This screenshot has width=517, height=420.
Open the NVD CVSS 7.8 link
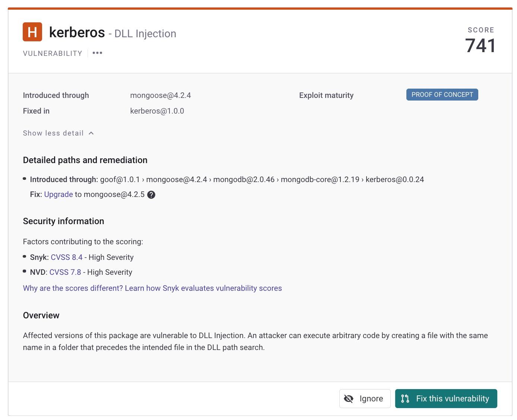65,272
